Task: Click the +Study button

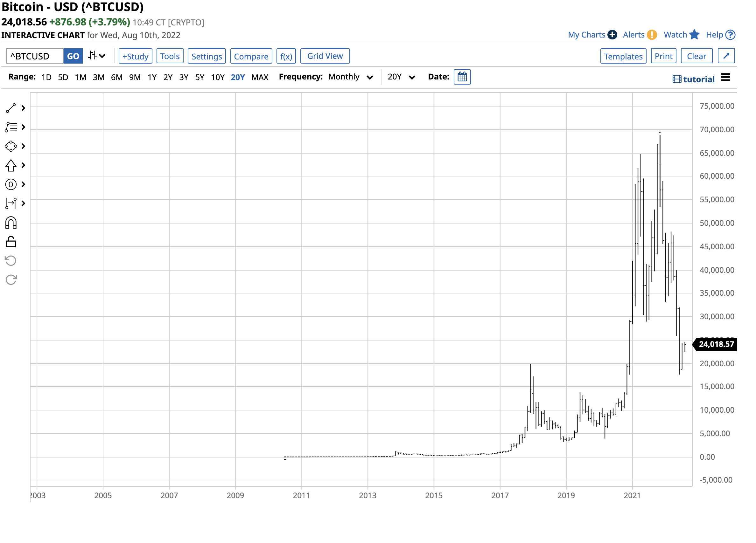Action: (136, 56)
